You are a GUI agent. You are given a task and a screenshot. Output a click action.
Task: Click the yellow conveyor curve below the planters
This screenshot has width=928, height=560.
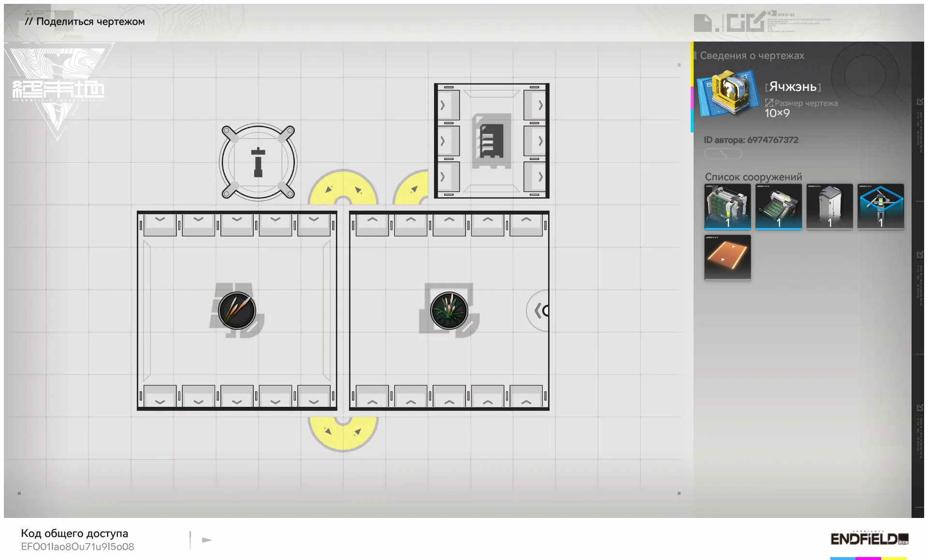(x=343, y=435)
